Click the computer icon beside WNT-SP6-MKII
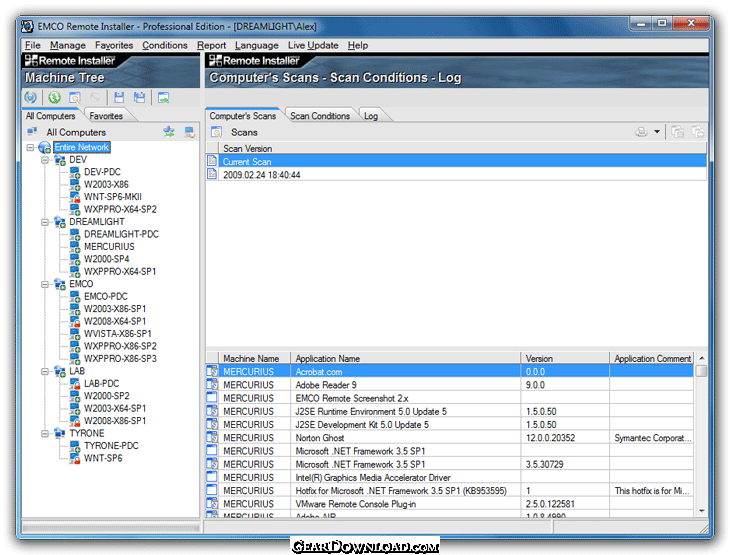Screen dimensions: 730x555 74,197
